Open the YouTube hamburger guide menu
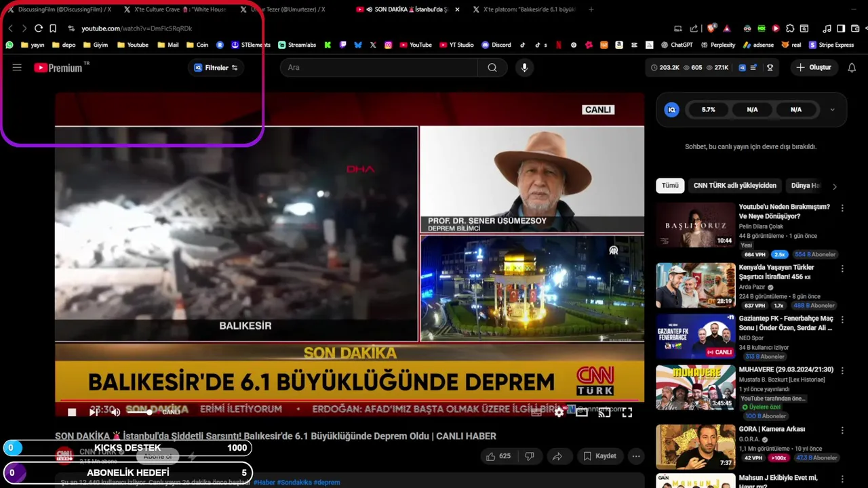This screenshot has width=868, height=488. pyautogui.click(x=17, y=68)
